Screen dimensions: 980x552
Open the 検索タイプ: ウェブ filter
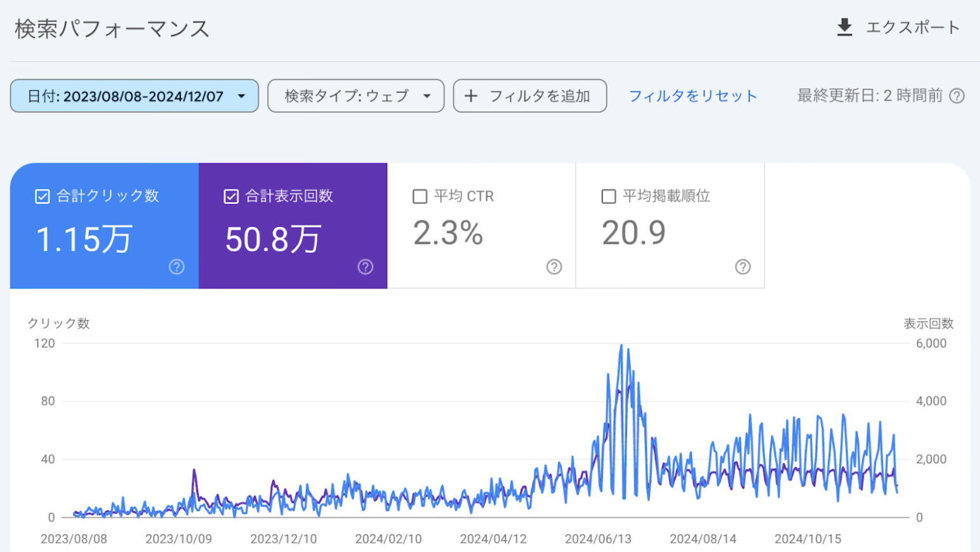355,96
